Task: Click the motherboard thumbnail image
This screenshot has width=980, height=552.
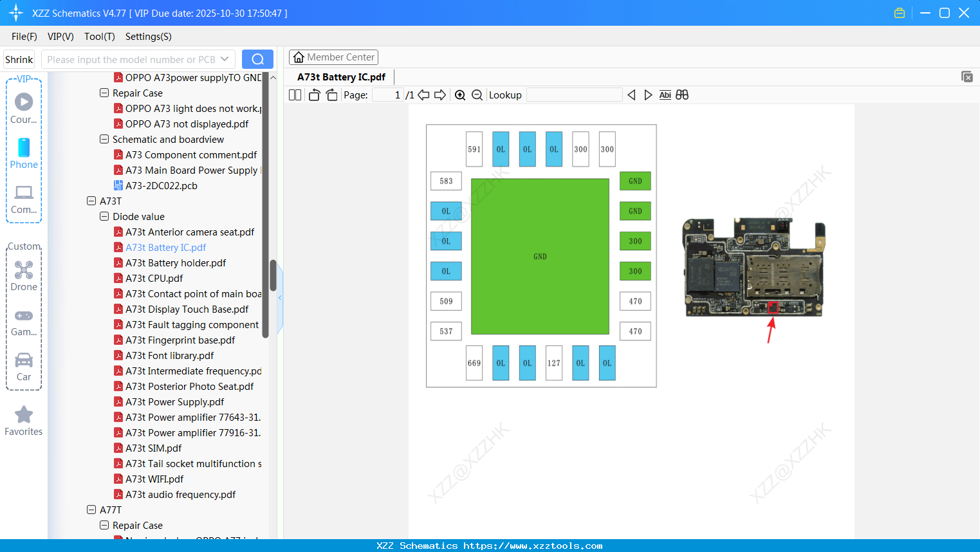Action: pos(753,268)
